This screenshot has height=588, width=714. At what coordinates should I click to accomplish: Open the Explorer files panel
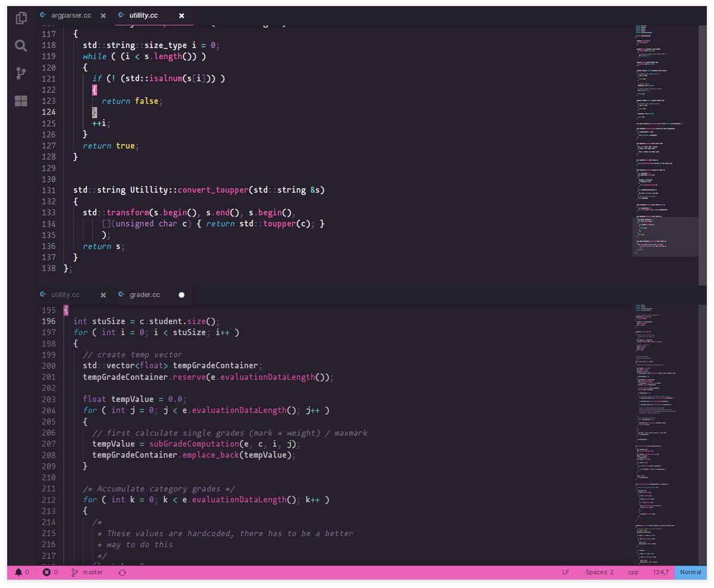[x=21, y=18]
